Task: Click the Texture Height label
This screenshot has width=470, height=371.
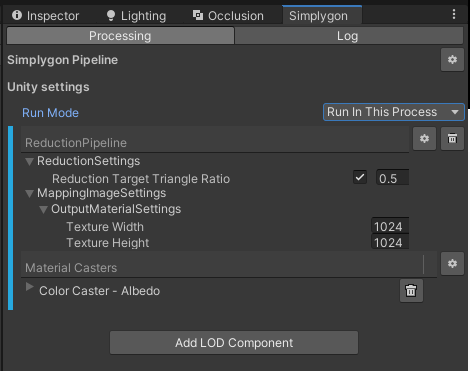Action: click(108, 243)
